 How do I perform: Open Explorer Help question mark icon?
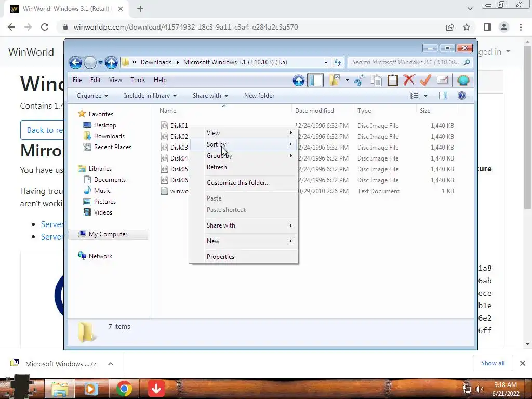point(462,96)
